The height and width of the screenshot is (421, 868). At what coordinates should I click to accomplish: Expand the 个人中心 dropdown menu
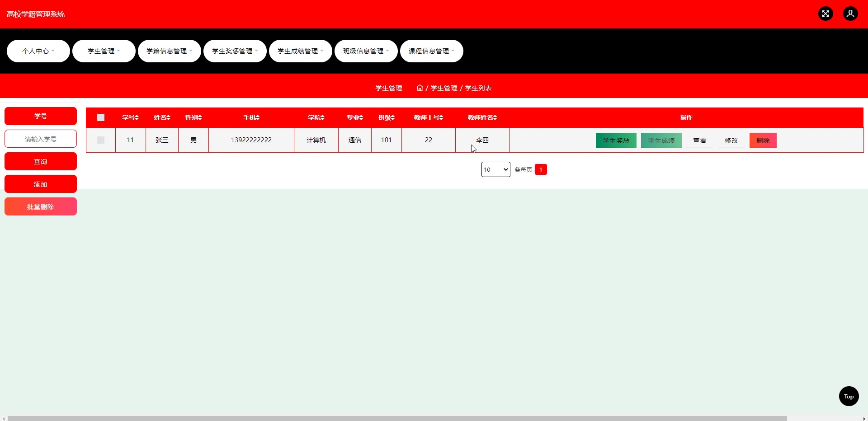38,51
